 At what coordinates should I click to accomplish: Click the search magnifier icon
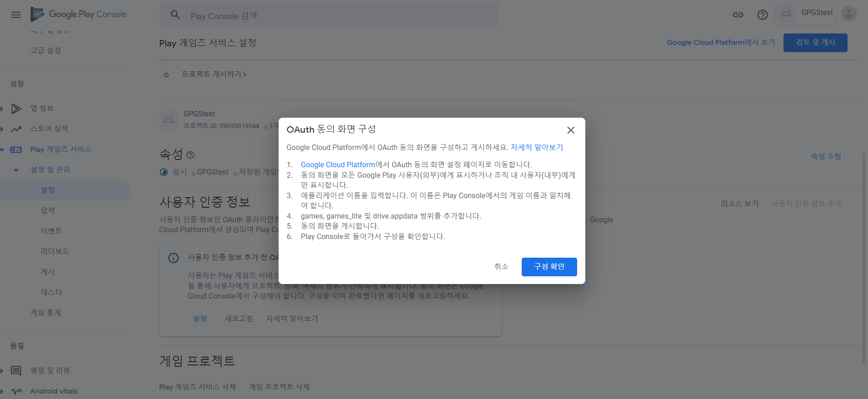pos(175,15)
